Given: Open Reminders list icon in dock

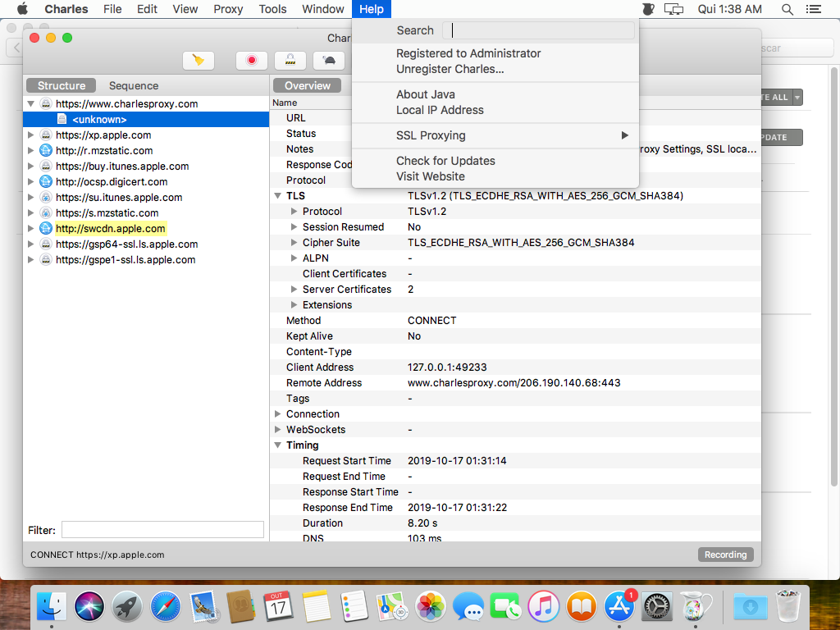Looking at the screenshot, I should point(354,606).
